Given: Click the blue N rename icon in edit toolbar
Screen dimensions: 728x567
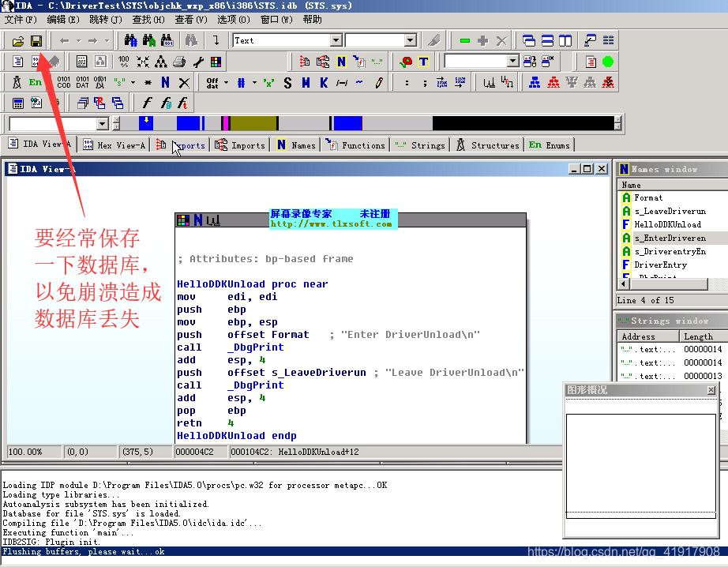Looking at the screenshot, I should [x=165, y=83].
